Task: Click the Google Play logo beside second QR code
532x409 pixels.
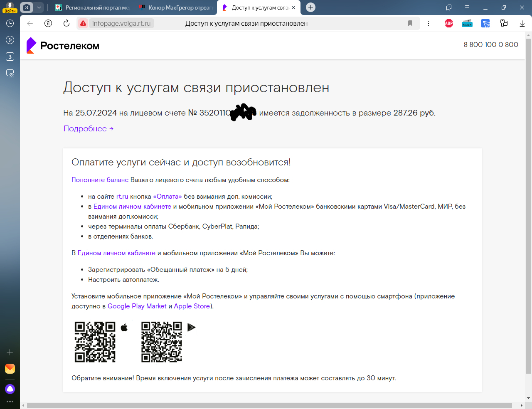Action: coord(191,328)
